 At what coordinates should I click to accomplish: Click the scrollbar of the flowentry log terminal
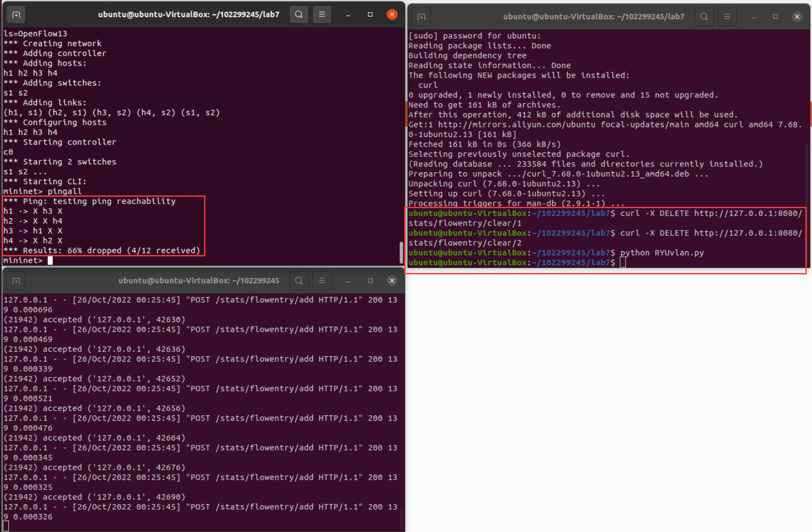401,519
